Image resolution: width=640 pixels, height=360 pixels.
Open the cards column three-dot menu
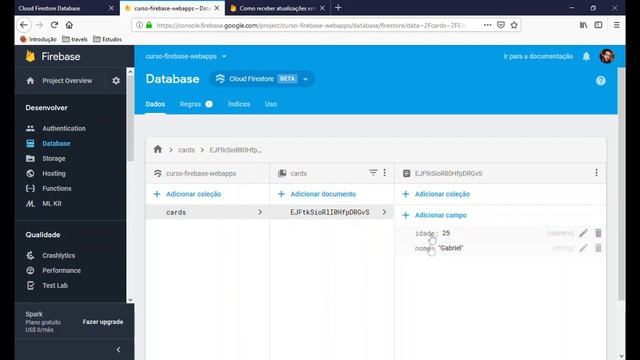[384, 173]
